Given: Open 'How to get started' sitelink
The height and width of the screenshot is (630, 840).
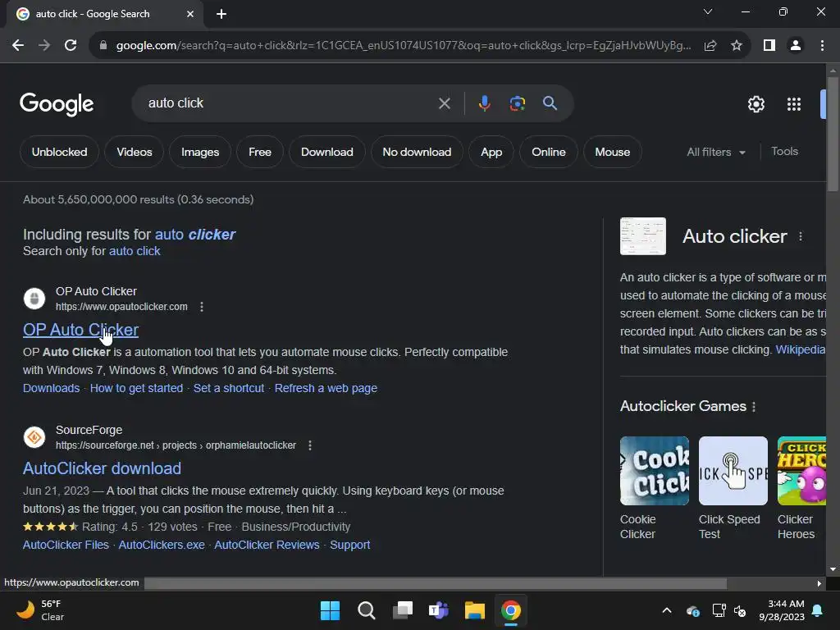Looking at the screenshot, I should tap(136, 388).
